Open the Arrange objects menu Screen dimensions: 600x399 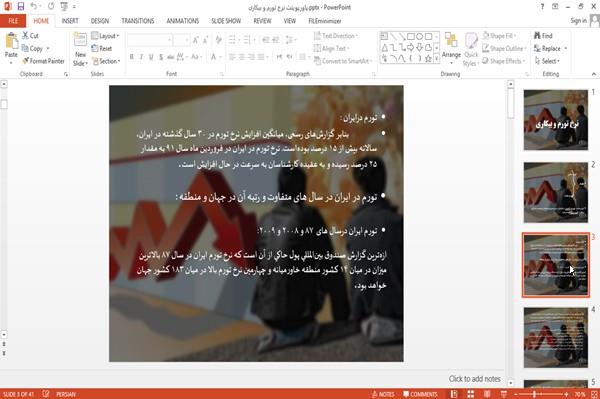pos(451,48)
